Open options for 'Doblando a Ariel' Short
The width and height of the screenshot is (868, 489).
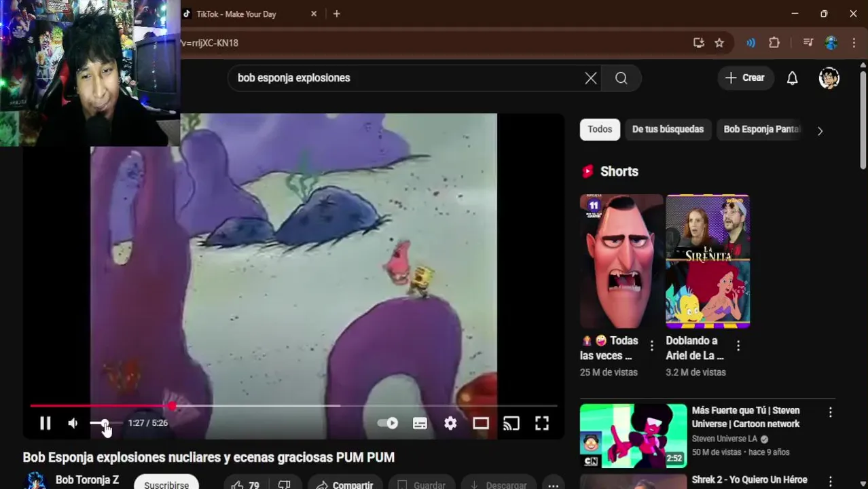click(738, 346)
